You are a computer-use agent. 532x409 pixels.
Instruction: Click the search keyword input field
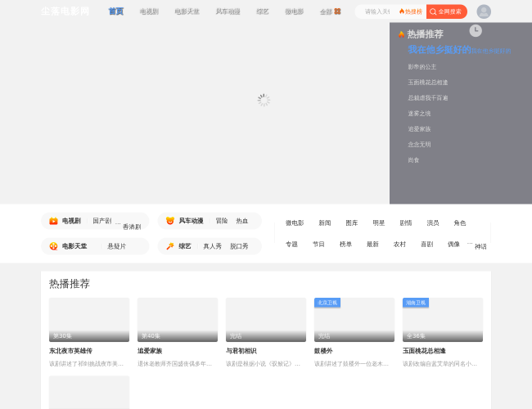(377, 11)
